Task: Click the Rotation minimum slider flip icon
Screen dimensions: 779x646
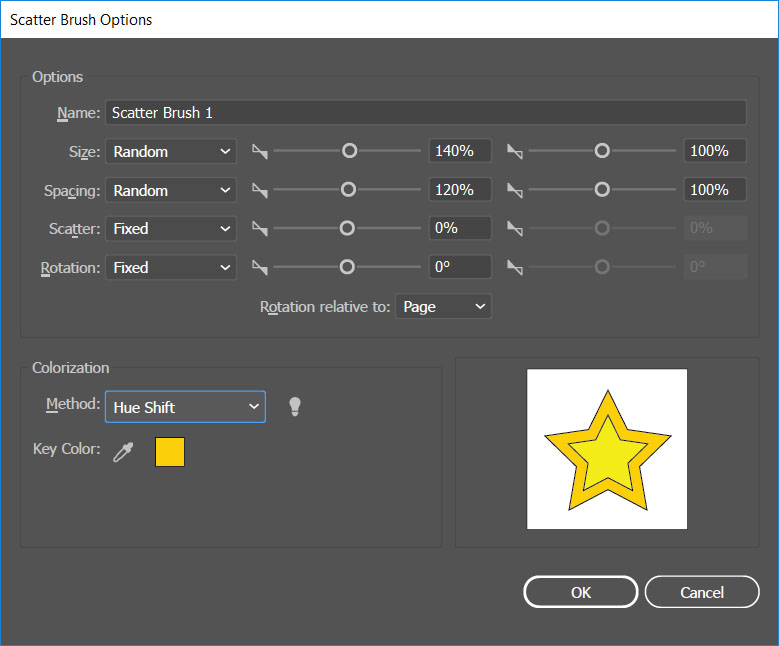Action: [x=260, y=268]
